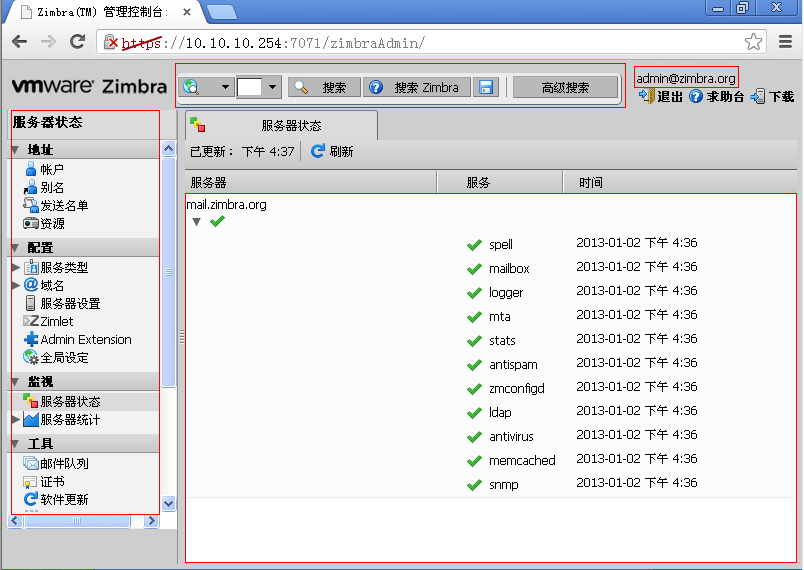Click 退出 logout link
The height and width of the screenshot is (570, 804).
pyautogui.click(x=661, y=96)
